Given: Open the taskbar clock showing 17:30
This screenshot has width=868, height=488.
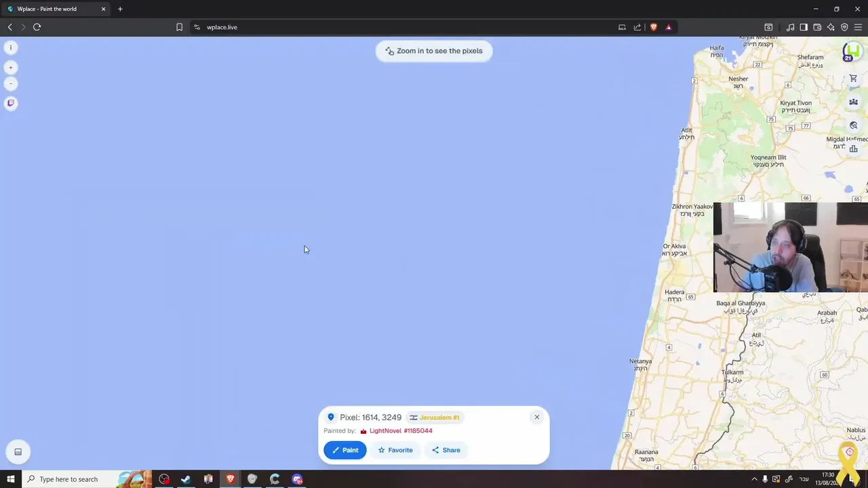Looking at the screenshot, I should click(x=828, y=479).
